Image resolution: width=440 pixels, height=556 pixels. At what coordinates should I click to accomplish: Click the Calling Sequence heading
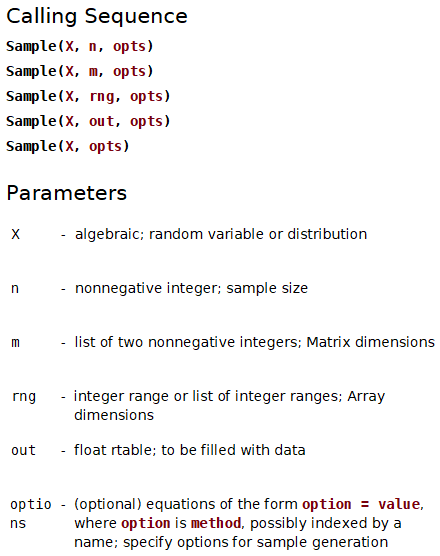tap(97, 17)
